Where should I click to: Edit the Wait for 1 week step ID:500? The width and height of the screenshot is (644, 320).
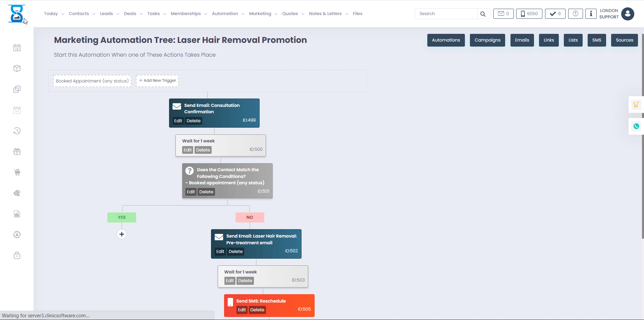click(x=187, y=150)
